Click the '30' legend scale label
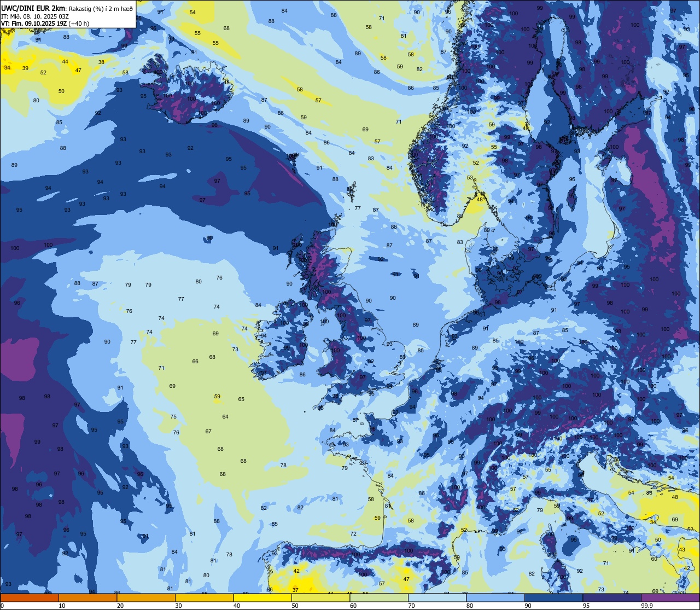The image size is (700, 610). [178, 606]
